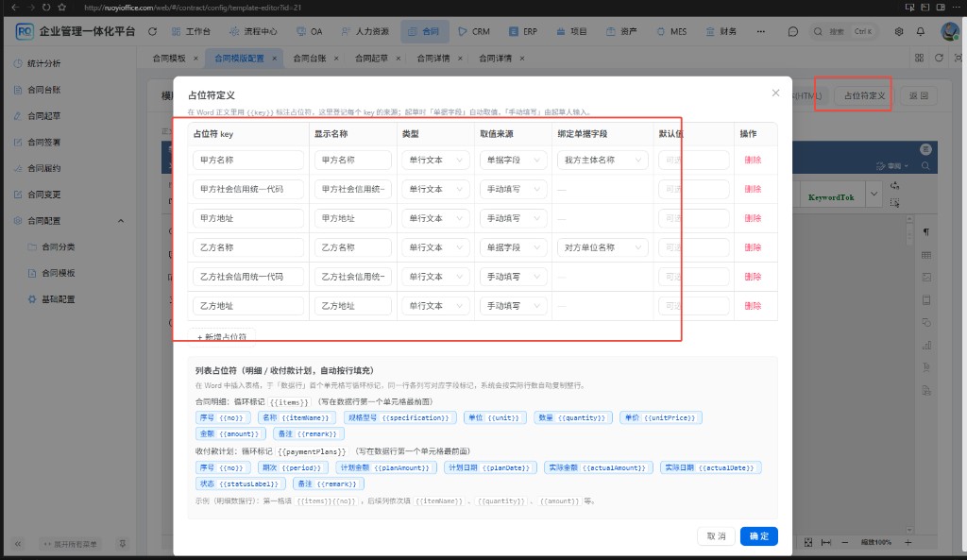Click the 确定 button
Viewport: 967px width, 560px height.
(x=758, y=536)
